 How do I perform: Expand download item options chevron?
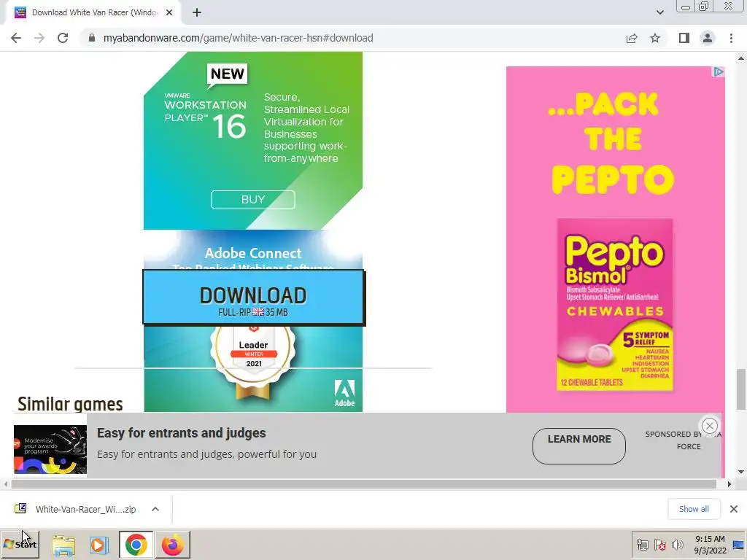coord(155,509)
